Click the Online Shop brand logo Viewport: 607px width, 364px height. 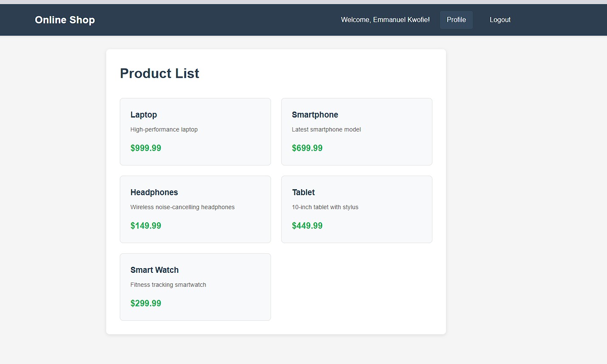[x=65, y=20]
